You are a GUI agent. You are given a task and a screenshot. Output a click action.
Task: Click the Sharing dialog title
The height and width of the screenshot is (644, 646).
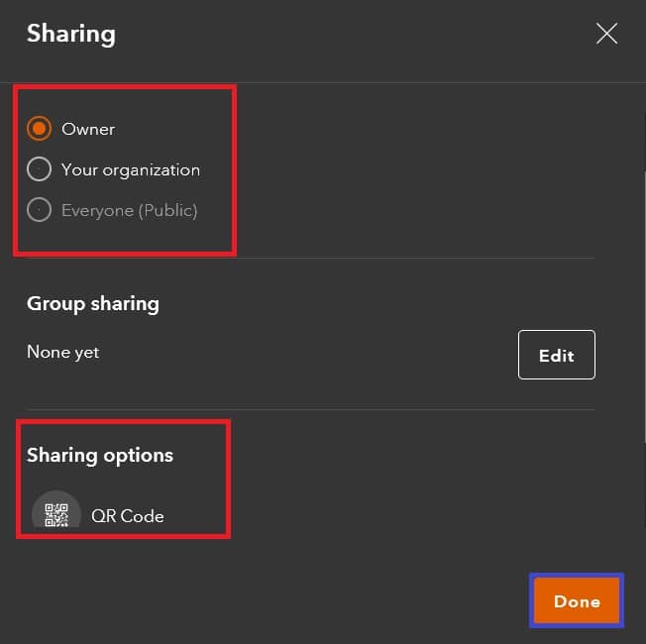click(x=71, y=35)
